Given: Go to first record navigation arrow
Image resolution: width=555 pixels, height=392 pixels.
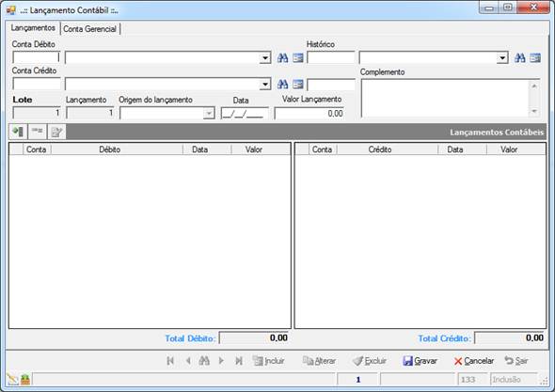Looking at the screenshot, I should [x=170, y=361].
